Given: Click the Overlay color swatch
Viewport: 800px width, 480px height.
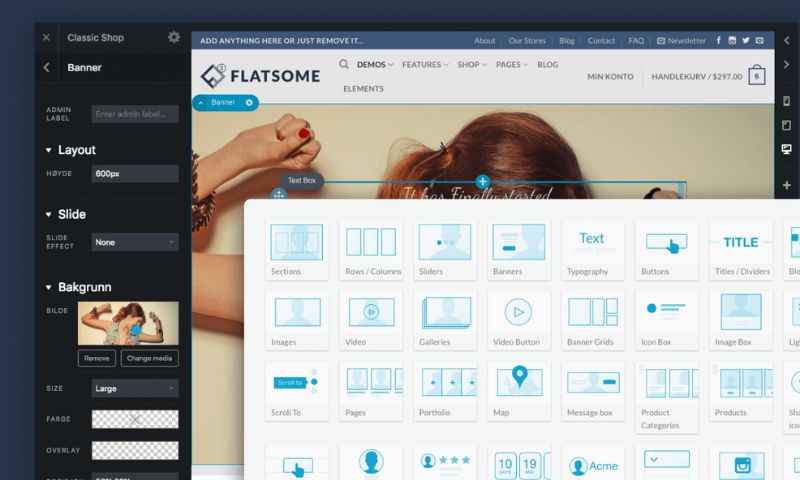Looking at the screenshot, I should click(134, 451).
